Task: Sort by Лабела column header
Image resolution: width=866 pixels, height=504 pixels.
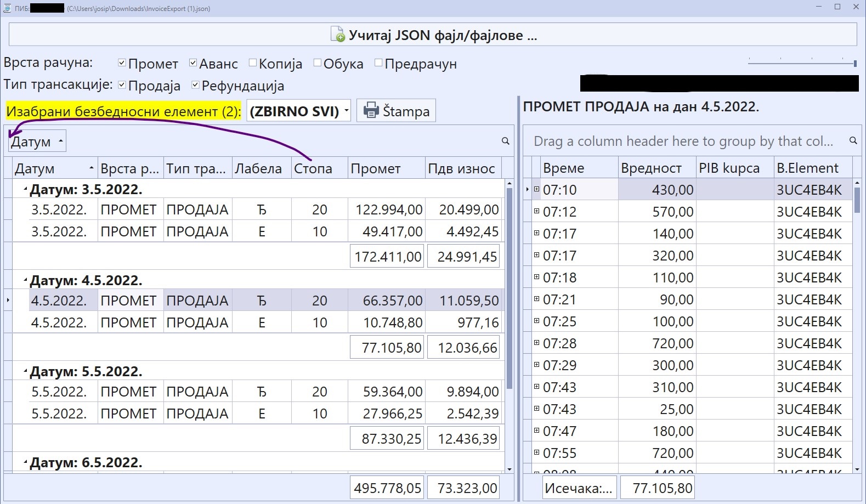Action: [261, 168]
